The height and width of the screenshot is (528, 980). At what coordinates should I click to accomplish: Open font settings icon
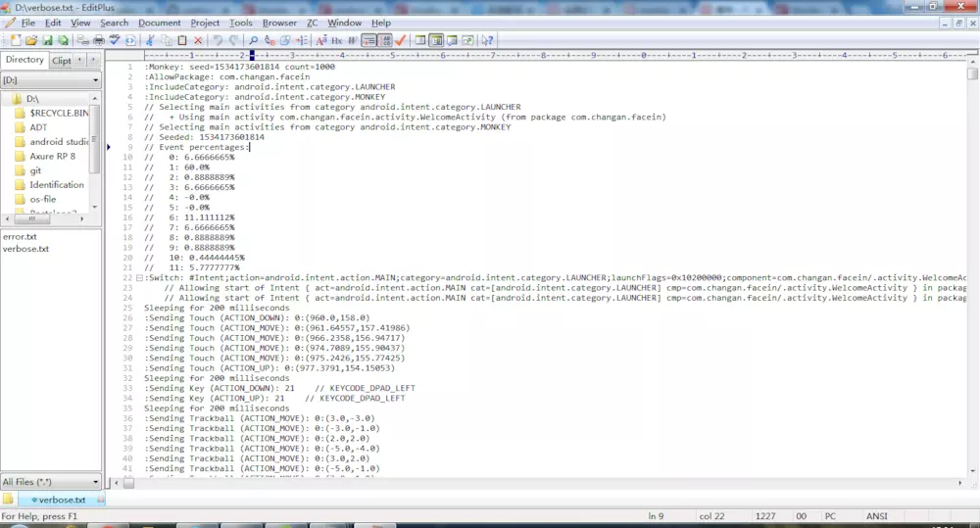point(321,40)
